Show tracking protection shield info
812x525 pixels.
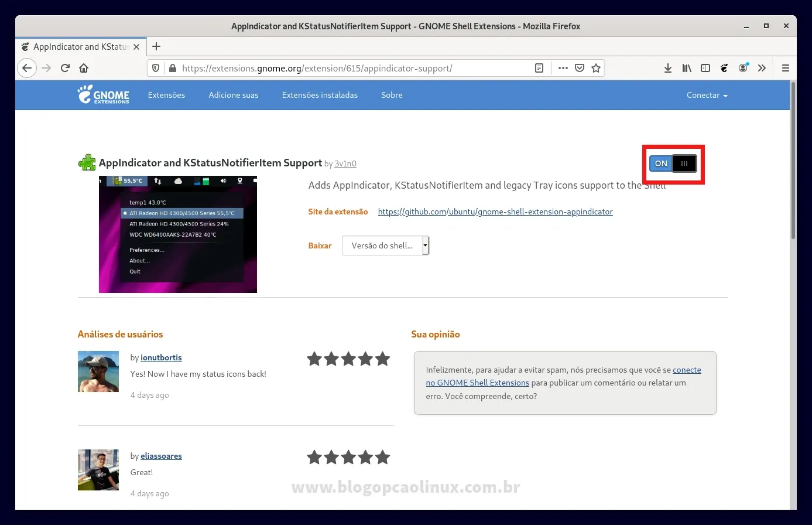[x=156, y=68]
